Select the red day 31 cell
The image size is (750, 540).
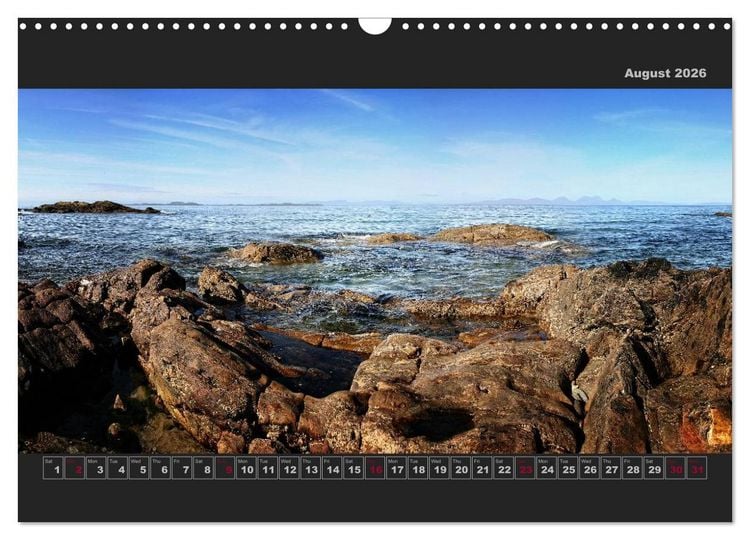coord(696,468)
